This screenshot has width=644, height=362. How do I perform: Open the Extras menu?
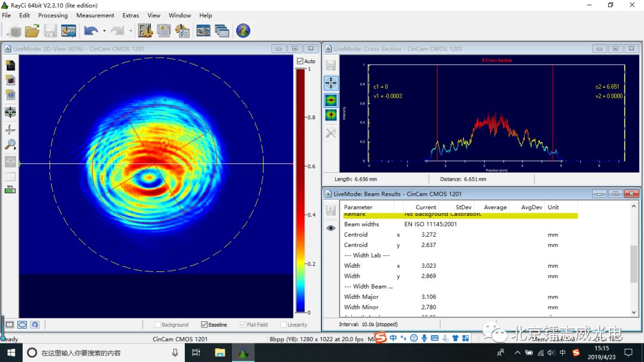click(131, 15)
